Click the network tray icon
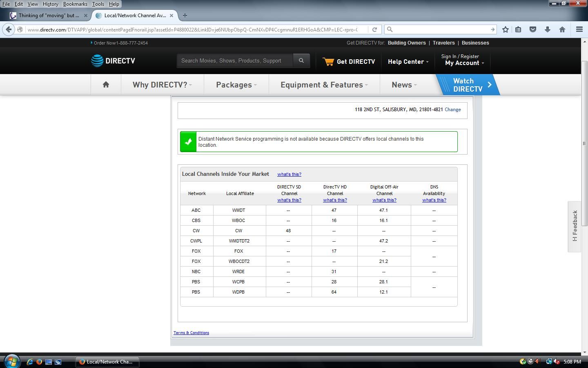This screenshot has width=588, height=368. coord(549,361)
